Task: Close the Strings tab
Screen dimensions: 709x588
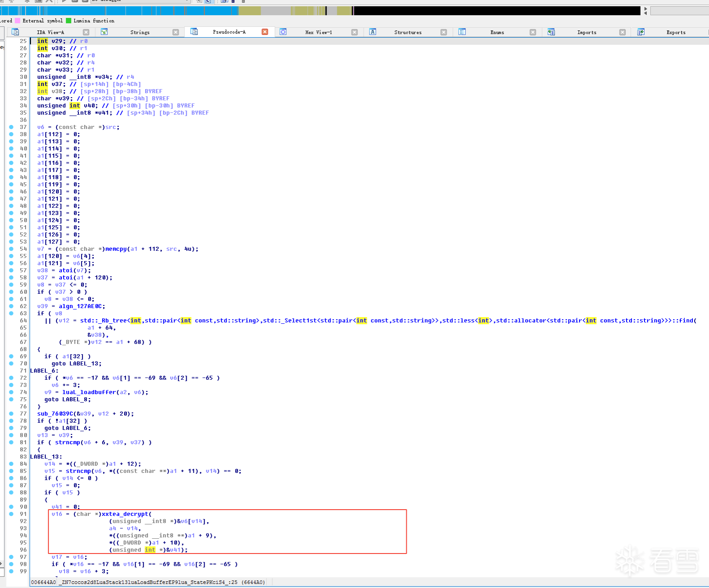Action: tap(176, 32)
